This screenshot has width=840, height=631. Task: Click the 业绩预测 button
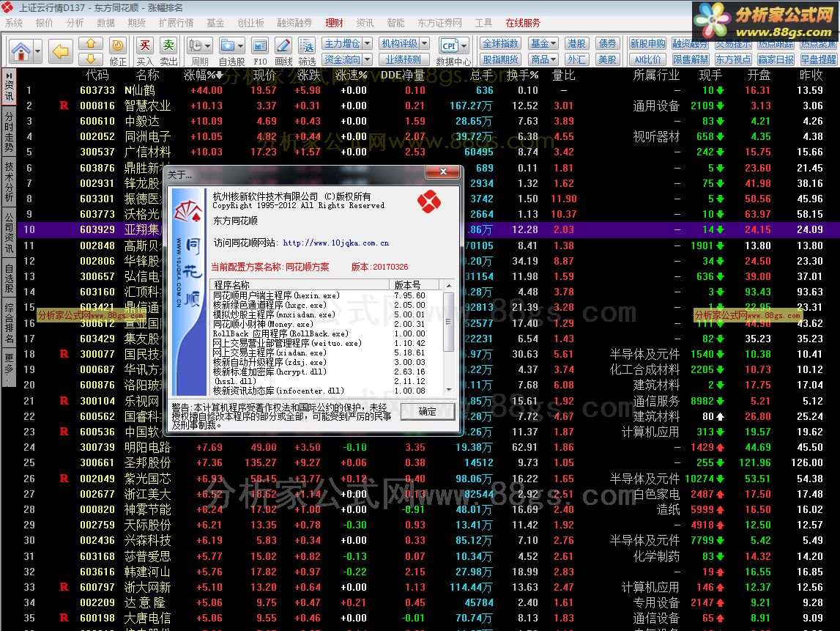(x=404, y=59)
